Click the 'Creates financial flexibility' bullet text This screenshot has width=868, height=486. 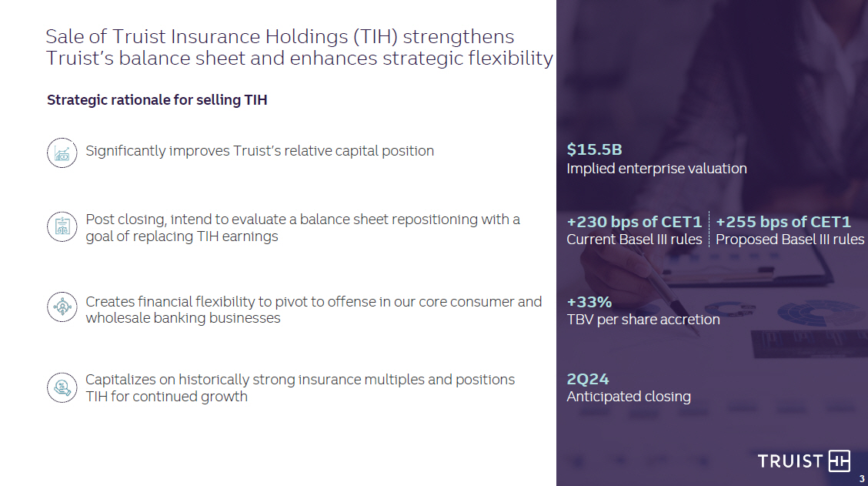coord(313,310)
